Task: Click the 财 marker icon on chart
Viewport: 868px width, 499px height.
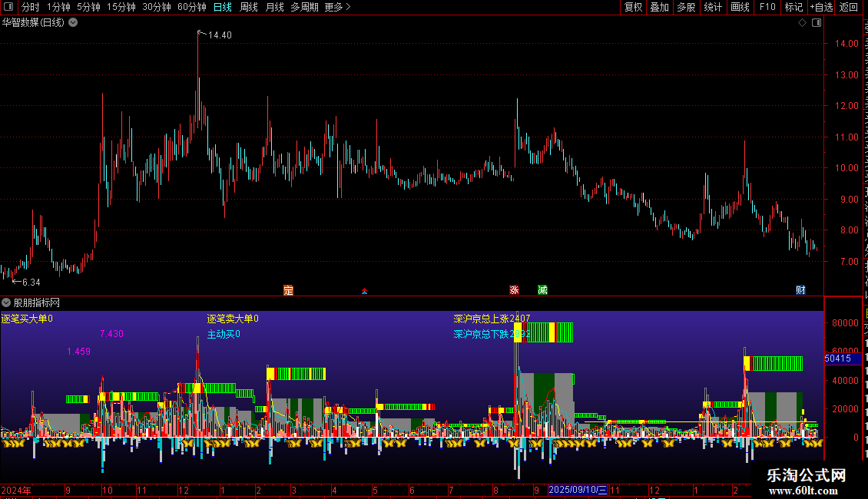Action: tap(800, 290)
